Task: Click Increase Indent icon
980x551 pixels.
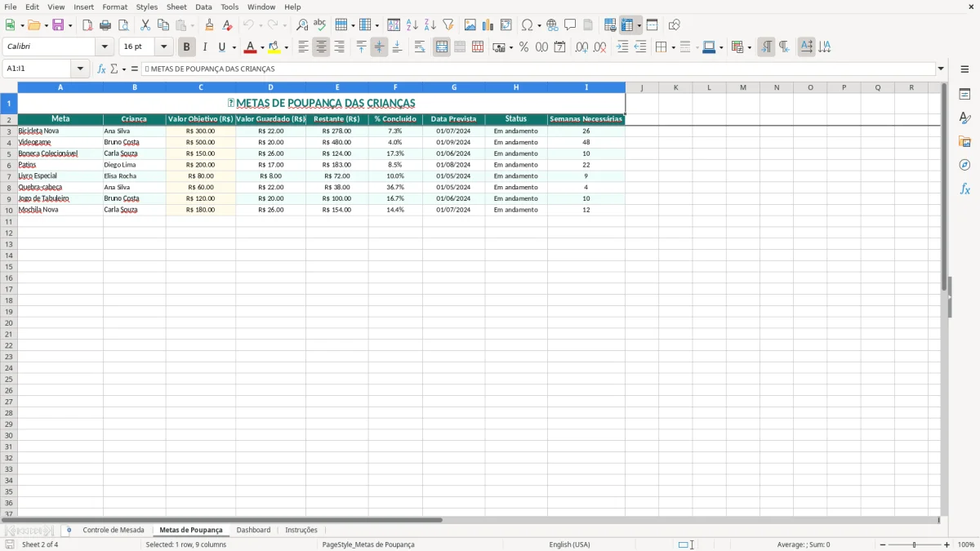Action: click(622, 47)
